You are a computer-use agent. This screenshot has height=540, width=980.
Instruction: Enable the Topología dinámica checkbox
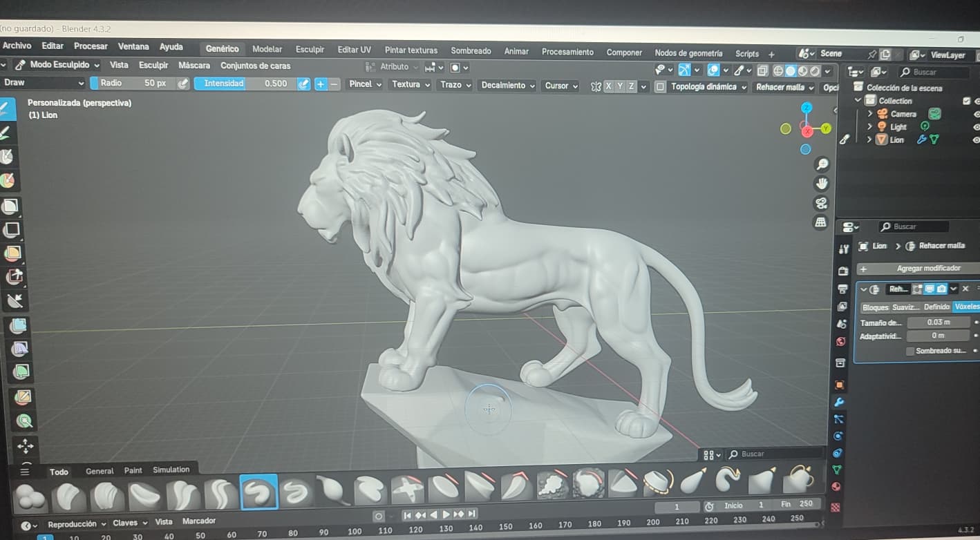pos(660,87)
